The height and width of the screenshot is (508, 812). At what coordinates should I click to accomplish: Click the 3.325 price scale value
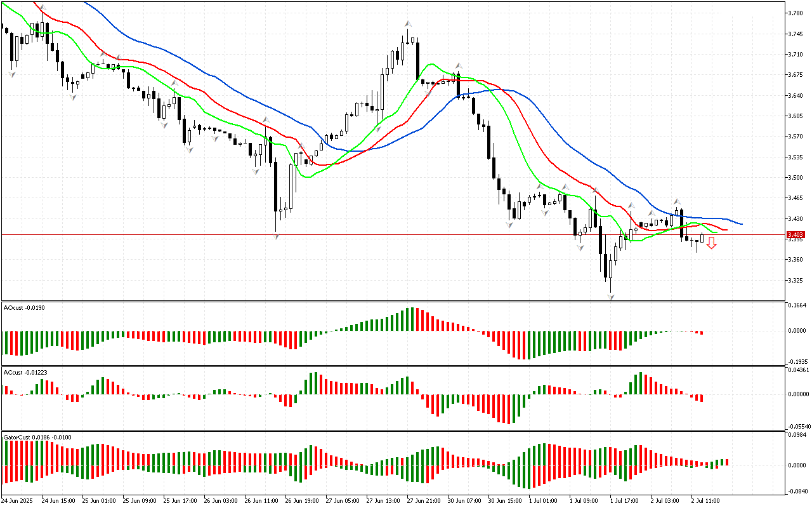[795, 280]
